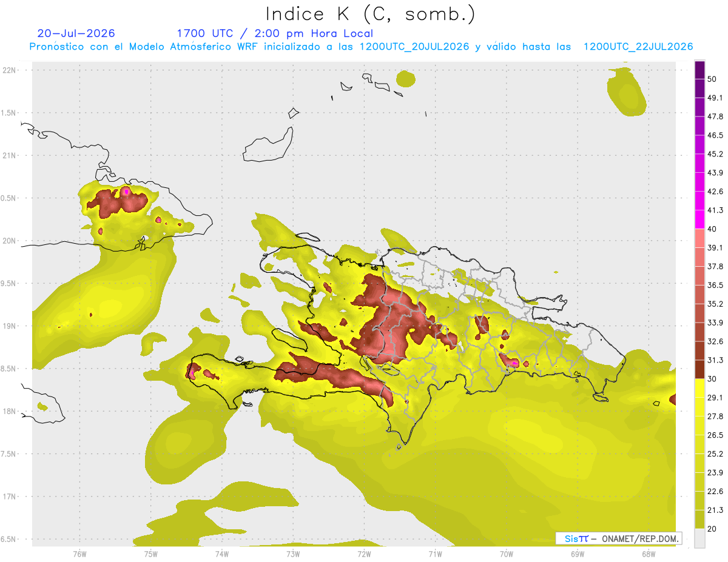Select the 20-Jul-2026 date label
This screenshot has height=562, width=728.
[x=76, y=33]
